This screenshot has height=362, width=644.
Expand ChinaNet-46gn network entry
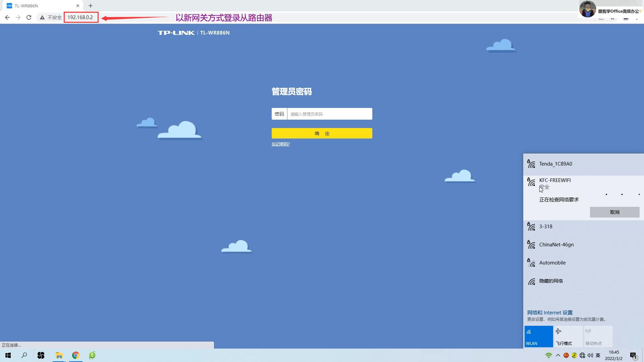coord(556,245)
